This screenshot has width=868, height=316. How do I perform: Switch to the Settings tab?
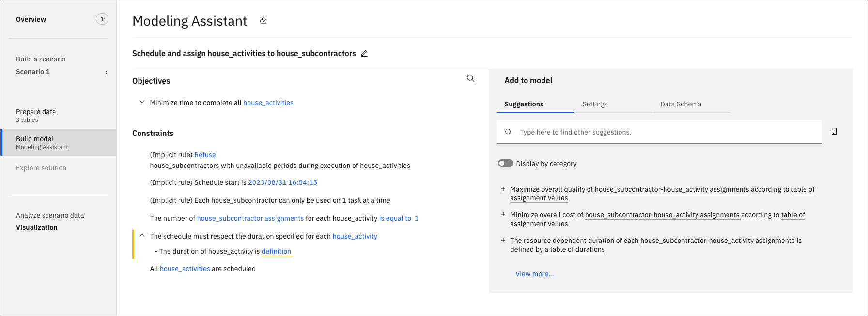coord(595,104)
